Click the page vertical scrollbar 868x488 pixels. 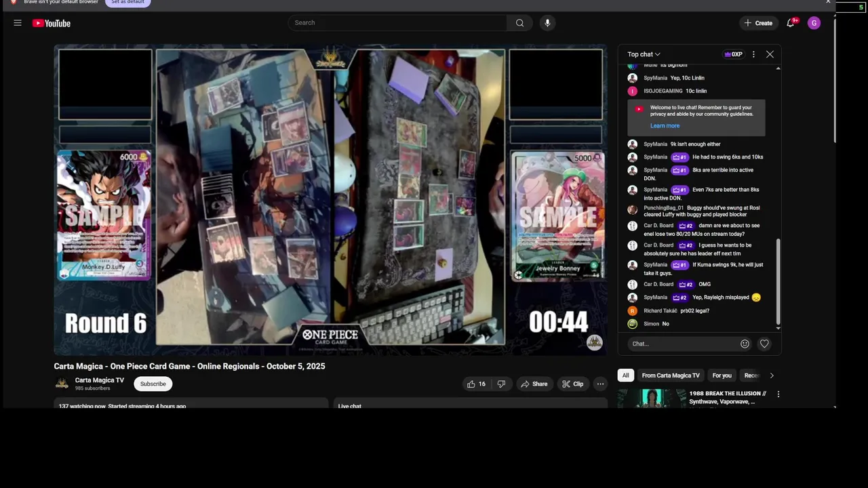(x=835, y=81)
